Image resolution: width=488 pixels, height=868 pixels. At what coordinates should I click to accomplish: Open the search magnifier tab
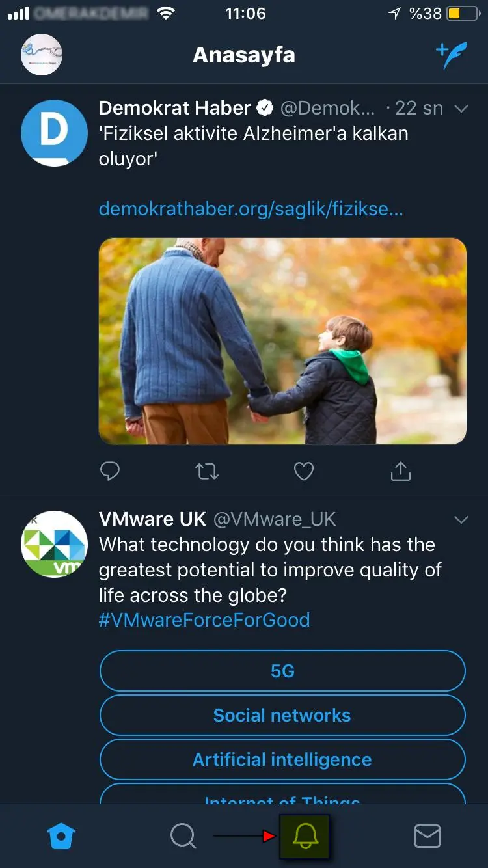(x=183, y=836)
